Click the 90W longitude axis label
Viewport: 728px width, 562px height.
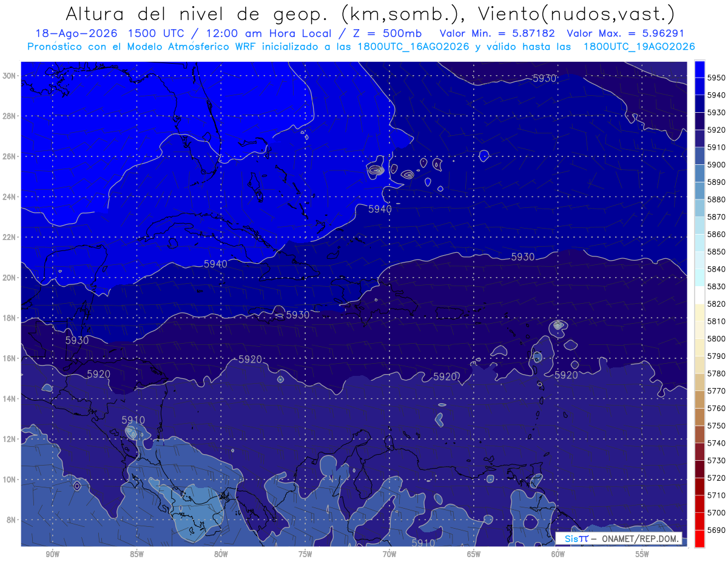point(52,554)
